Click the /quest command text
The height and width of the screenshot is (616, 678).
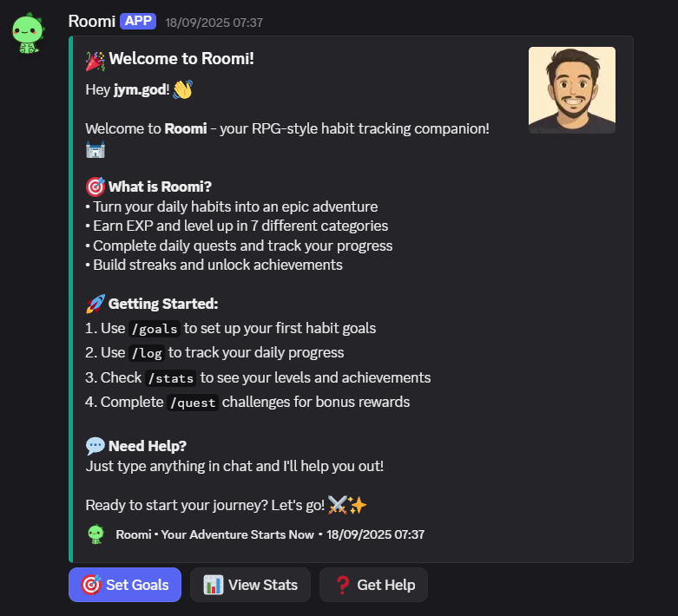(192, 403)
